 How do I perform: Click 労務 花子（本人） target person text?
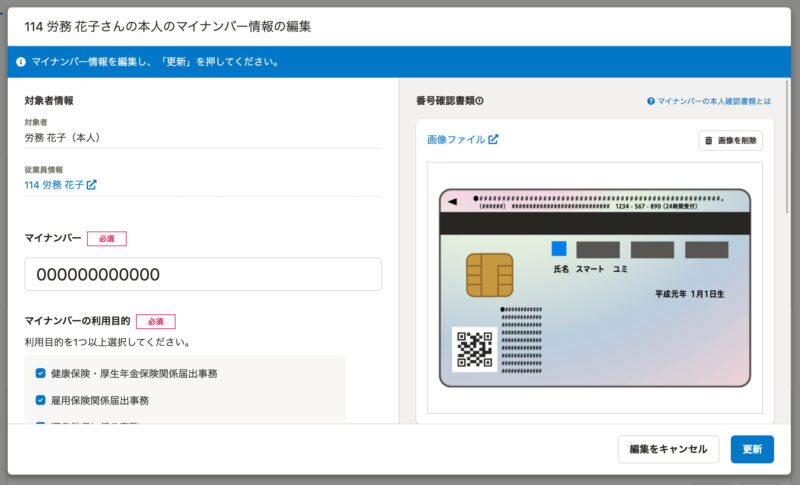62,138
